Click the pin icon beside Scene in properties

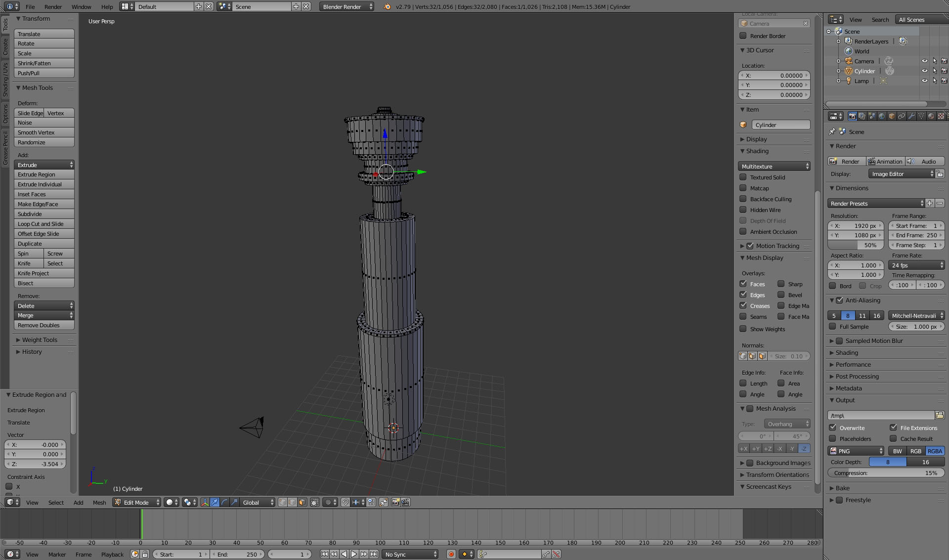pyautogui.click(x=832, y=131)
